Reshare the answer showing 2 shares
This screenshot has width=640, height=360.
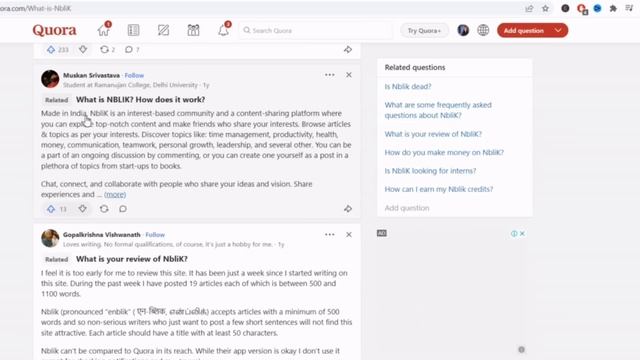107,49
